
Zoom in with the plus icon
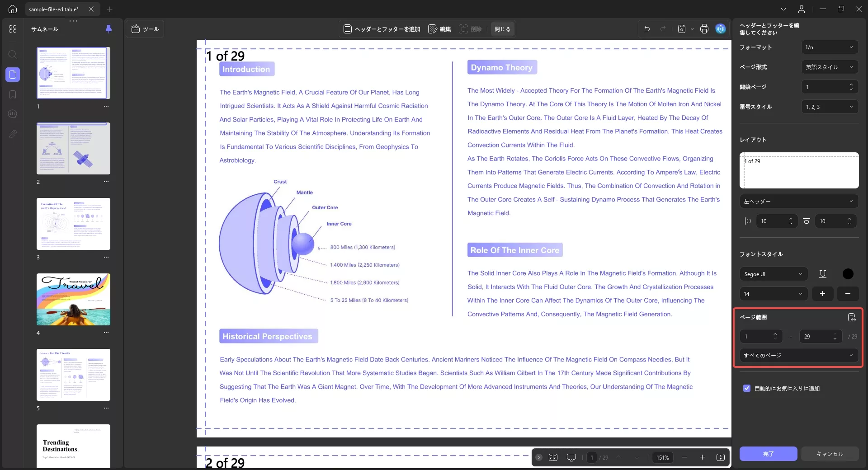702,457
